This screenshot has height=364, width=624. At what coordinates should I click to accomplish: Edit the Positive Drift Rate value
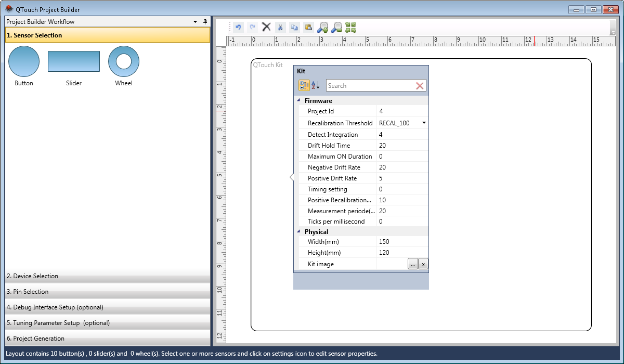[402, 178]
